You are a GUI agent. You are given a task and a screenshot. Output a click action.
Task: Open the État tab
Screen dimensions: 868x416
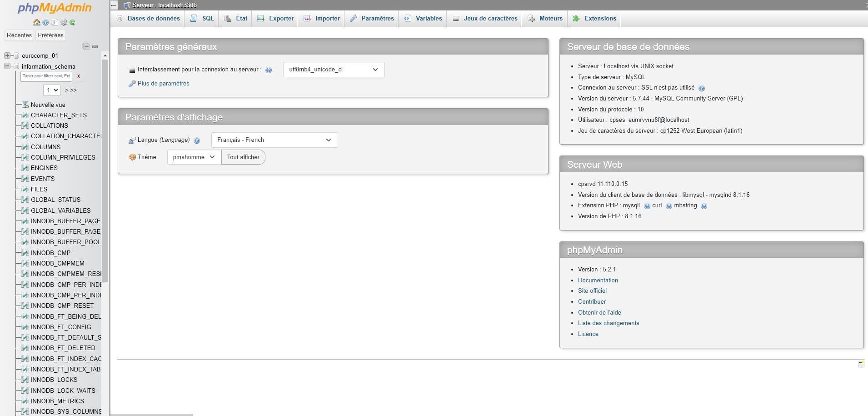tap(236, 19)
